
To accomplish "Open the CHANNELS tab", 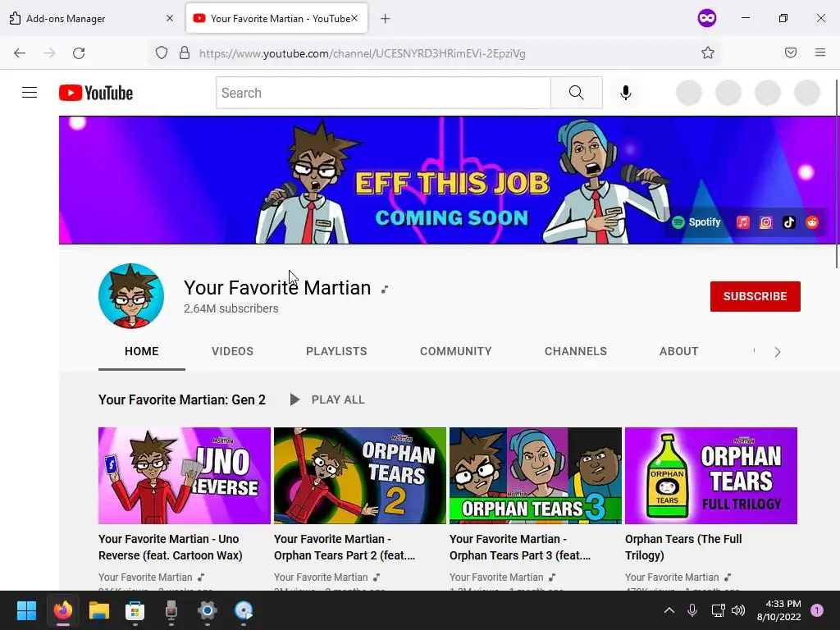I will tap(576, 351).
